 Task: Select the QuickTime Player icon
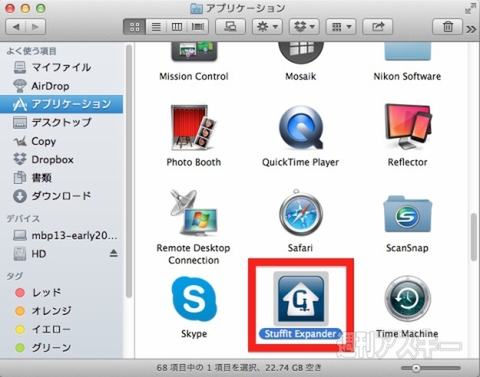(301, 127)
